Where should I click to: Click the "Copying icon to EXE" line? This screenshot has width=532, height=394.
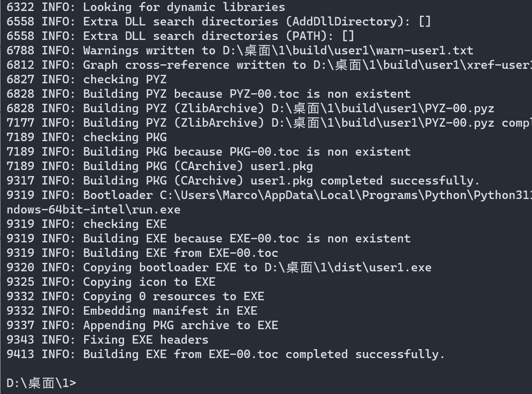pos(149,282)
